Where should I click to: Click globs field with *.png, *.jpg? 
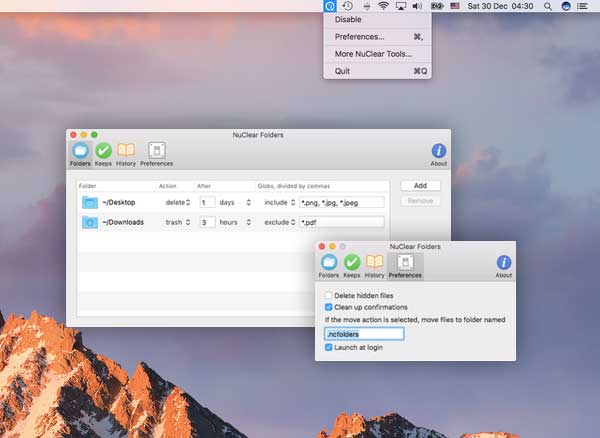(342, 202)
